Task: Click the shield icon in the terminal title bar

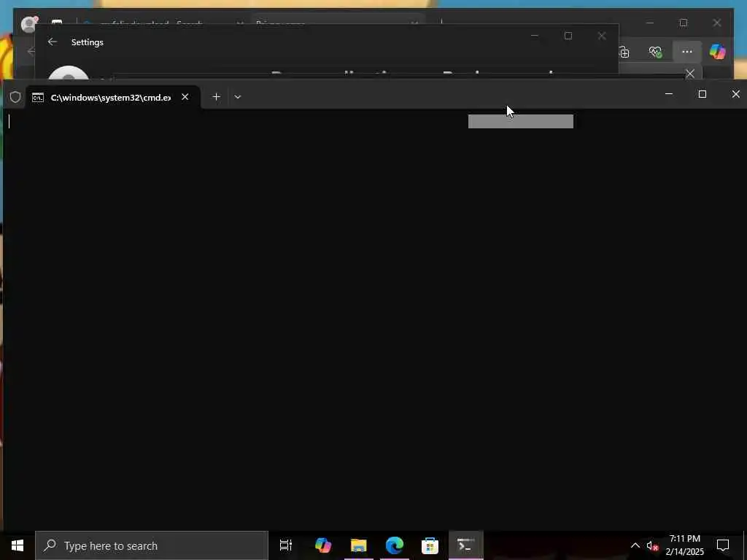Action: 15,97
